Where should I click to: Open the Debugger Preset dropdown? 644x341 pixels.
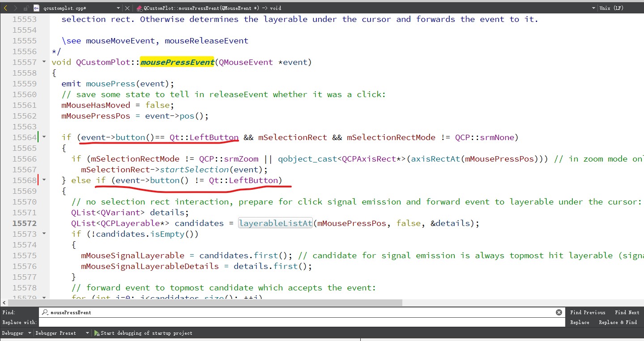pyautogui.click(x=62, y=333)
